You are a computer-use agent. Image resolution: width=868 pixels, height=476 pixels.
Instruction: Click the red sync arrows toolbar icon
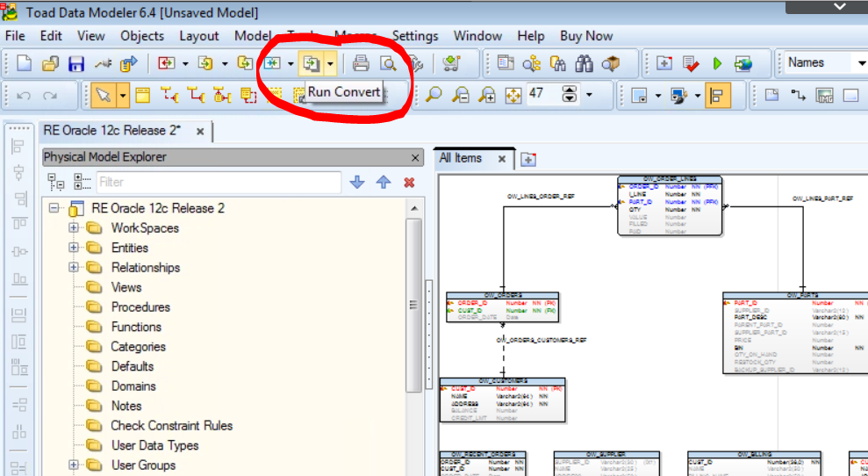(x=166, y=63)
